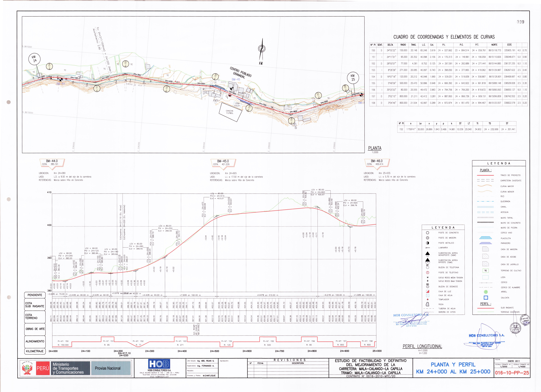
Task: Click the Plazoleta hatch symbol in legend
Action: pos(485,238)
